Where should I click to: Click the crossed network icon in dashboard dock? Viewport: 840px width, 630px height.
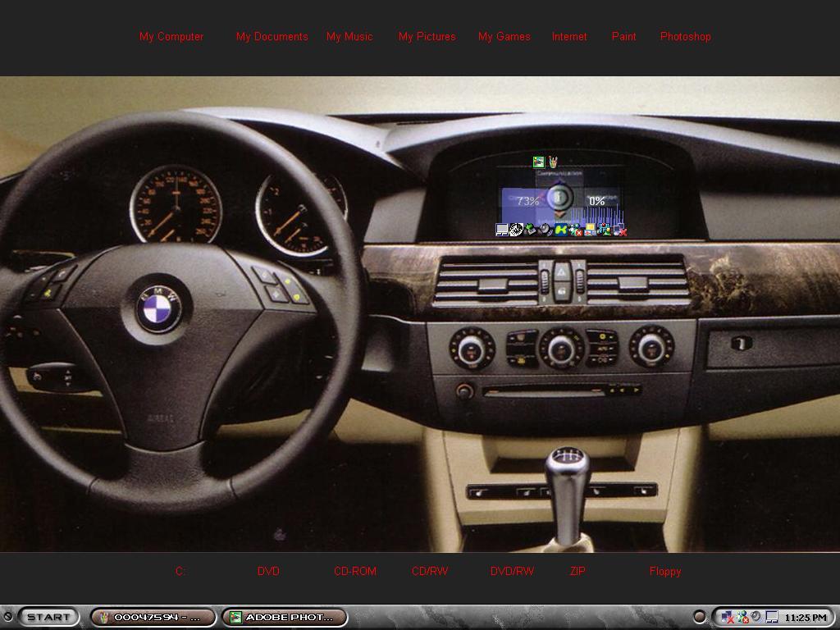620,230
